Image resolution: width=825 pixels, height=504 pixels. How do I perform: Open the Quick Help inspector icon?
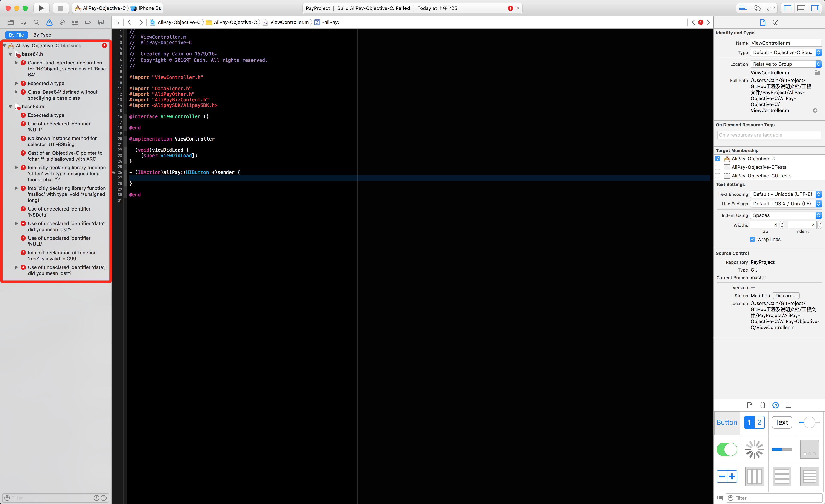click(x=775, y=22)
